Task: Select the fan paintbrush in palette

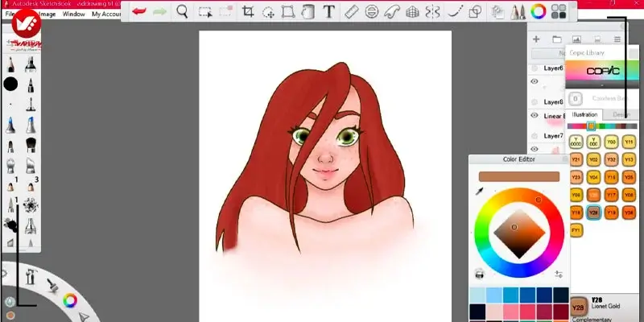Action: click(31, 145)
